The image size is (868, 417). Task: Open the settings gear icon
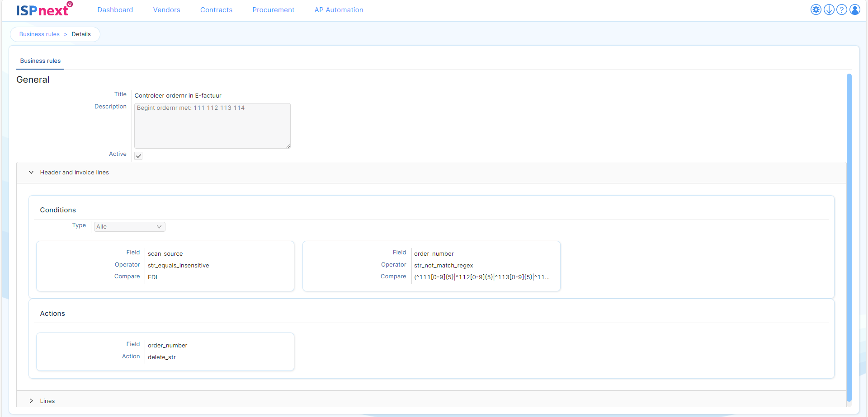pos(816,9)
